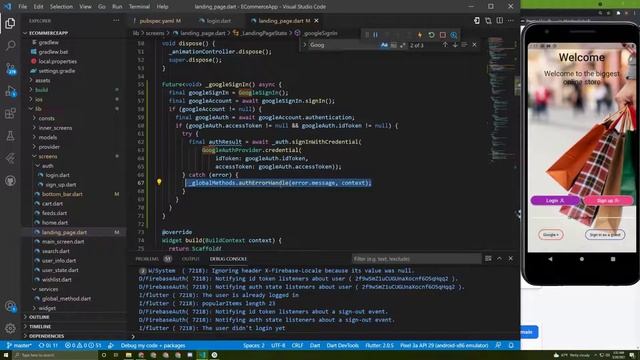Click the find widget search field

pyautogui.click(x=343, y=45)
